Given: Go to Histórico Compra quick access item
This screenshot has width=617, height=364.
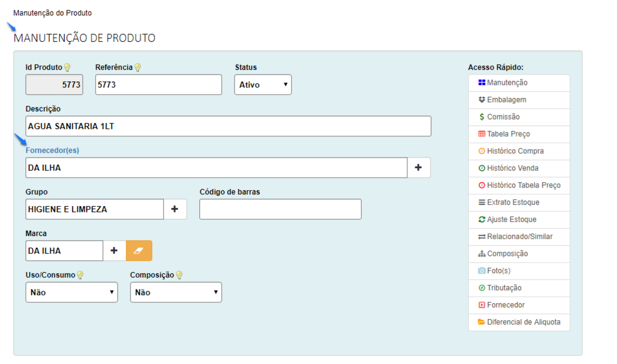Looking at the screenshot, I should coord(515,151).
